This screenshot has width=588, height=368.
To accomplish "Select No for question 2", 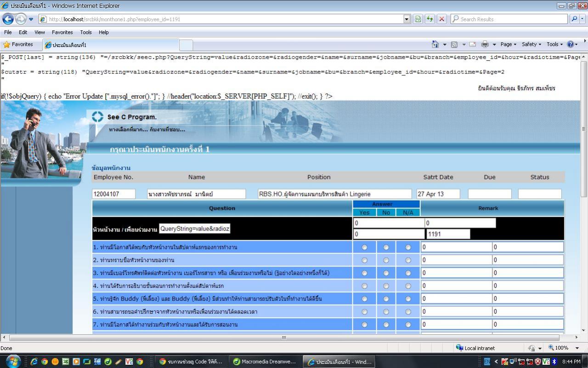I will click(x=386, y=260).
